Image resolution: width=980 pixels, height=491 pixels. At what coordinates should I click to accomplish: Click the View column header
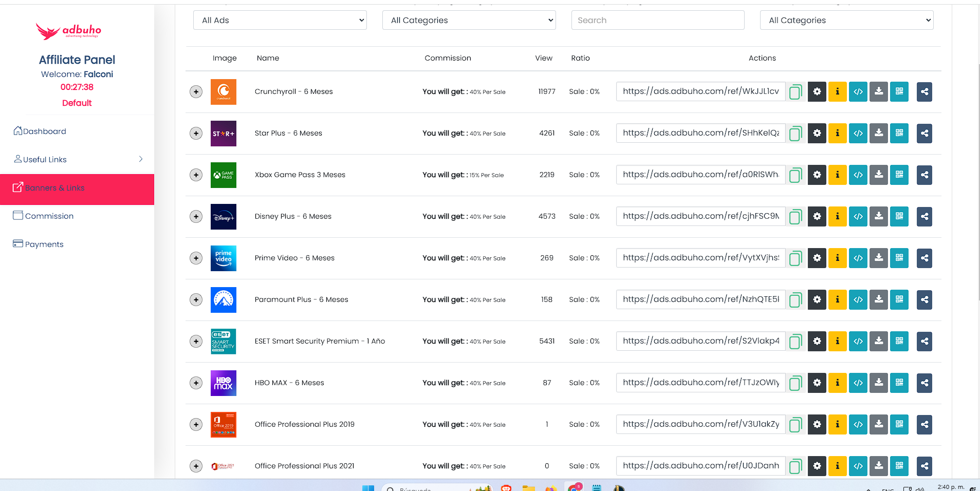pyautogui.click(x=544, y=58)
